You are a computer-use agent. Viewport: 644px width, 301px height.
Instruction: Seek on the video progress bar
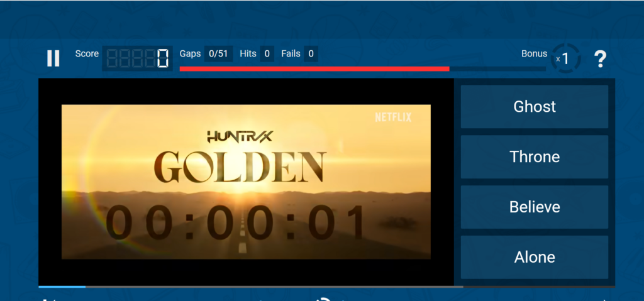(252, 287)
